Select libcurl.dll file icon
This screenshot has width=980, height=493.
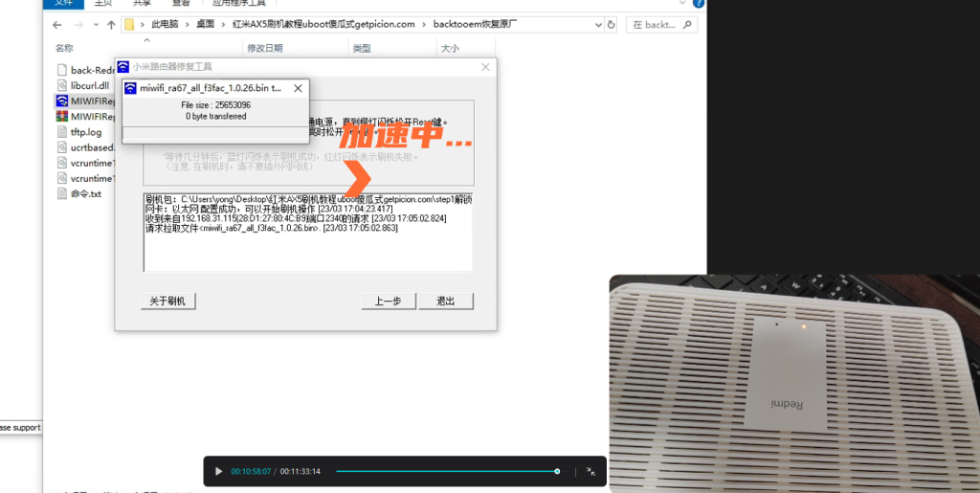61,85
